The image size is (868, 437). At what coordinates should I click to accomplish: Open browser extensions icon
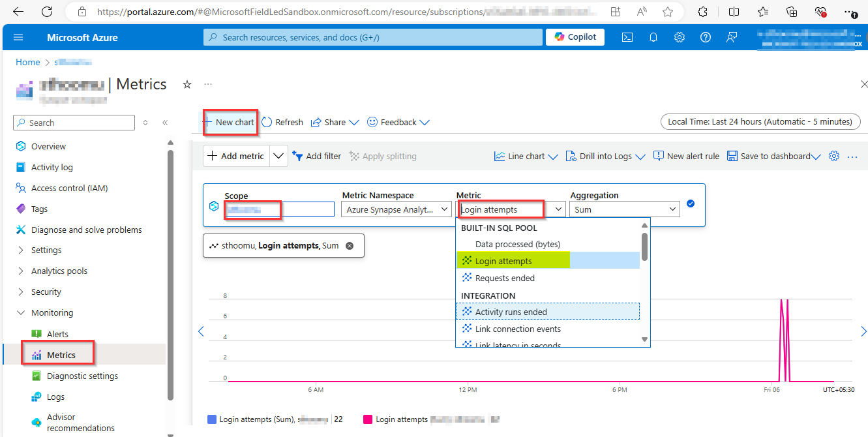(x=702, y=12)
